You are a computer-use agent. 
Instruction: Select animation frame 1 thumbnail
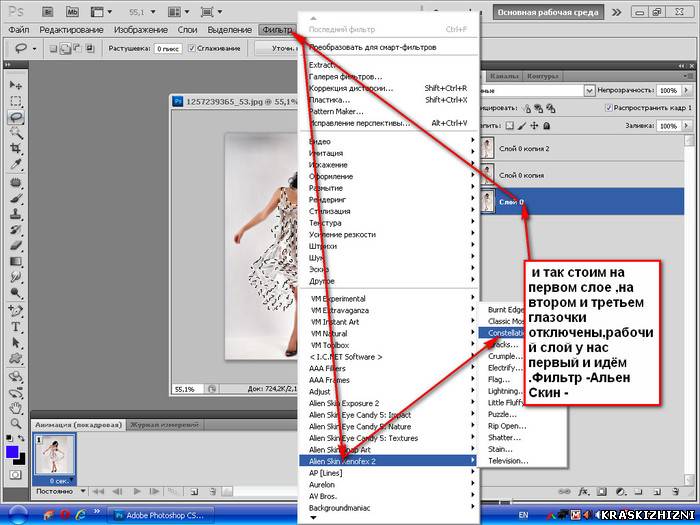click(54, 455)
